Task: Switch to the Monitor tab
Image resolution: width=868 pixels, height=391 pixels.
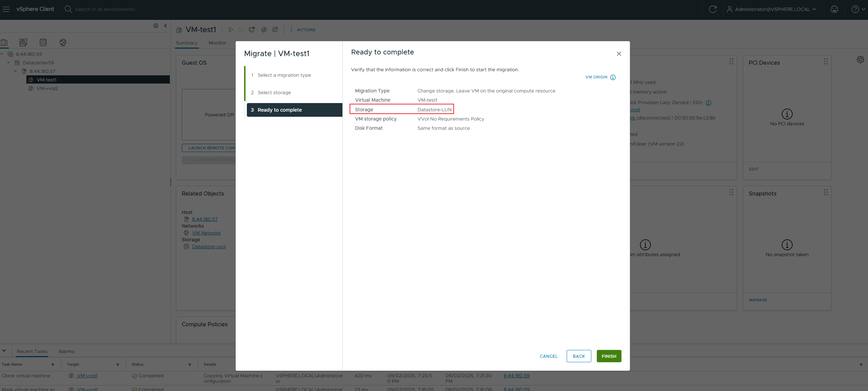Action: pyautogui.click(x=217, y=43)
